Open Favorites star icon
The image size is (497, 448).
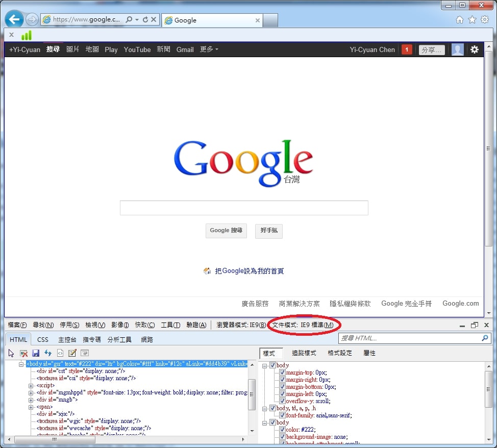(472, 20)
